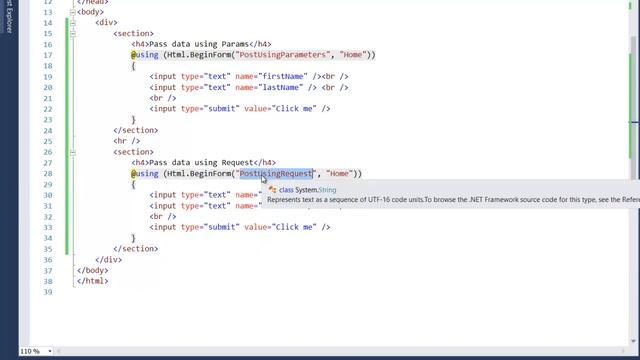Click the </div> closing tag on line 36
Screen dimensions: 640x360
click(x=109, y=260)
